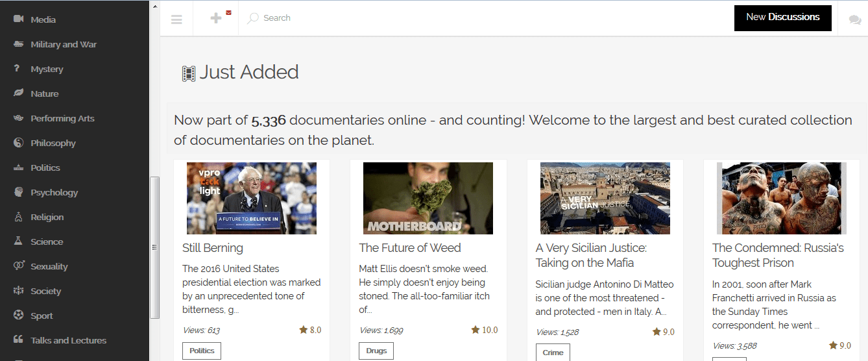This screenshot has width=868, height=361.
Task: Toggle the hamburger menu icon
Action: (176, 19)
